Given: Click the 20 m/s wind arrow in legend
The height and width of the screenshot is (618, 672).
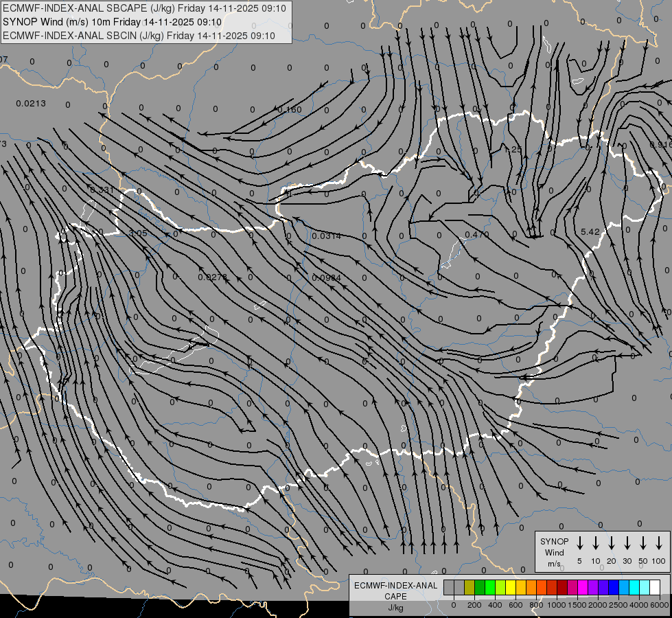Looking at the screenshot, I should point(612,542).
